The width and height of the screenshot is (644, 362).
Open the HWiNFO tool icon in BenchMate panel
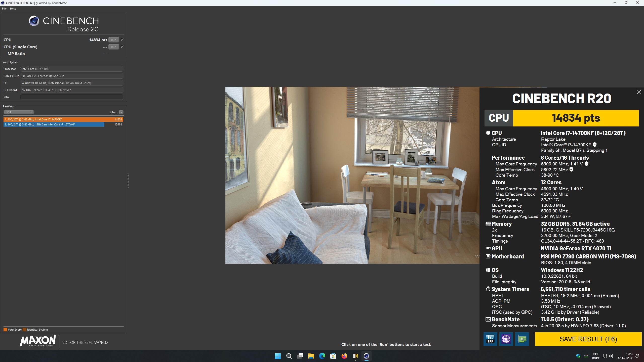[490, 339]
